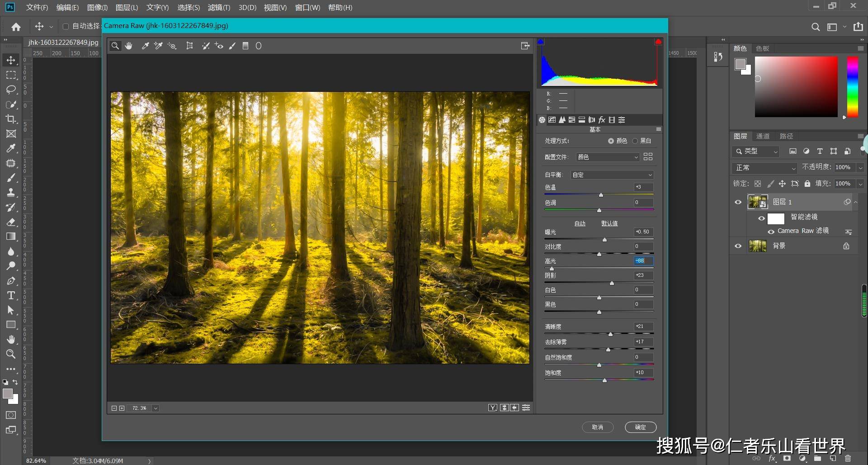
Task: Select the Zoom tool in Camera Raw toolbar
Action: click(x=115, y=46)
